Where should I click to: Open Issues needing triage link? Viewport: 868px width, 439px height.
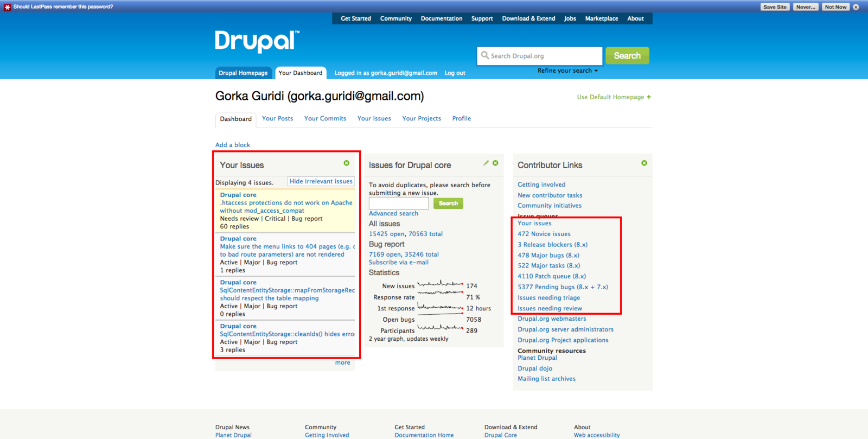click(x=548, y=297)
